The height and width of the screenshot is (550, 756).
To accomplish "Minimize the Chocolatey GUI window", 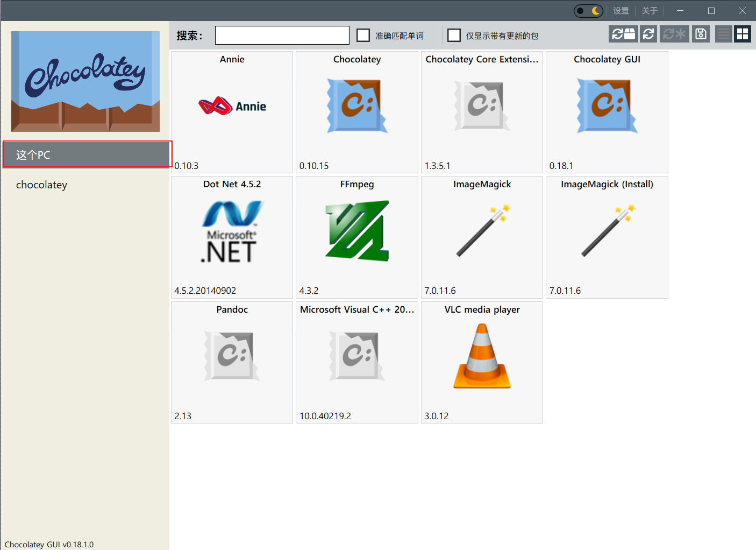I will 680,11.
